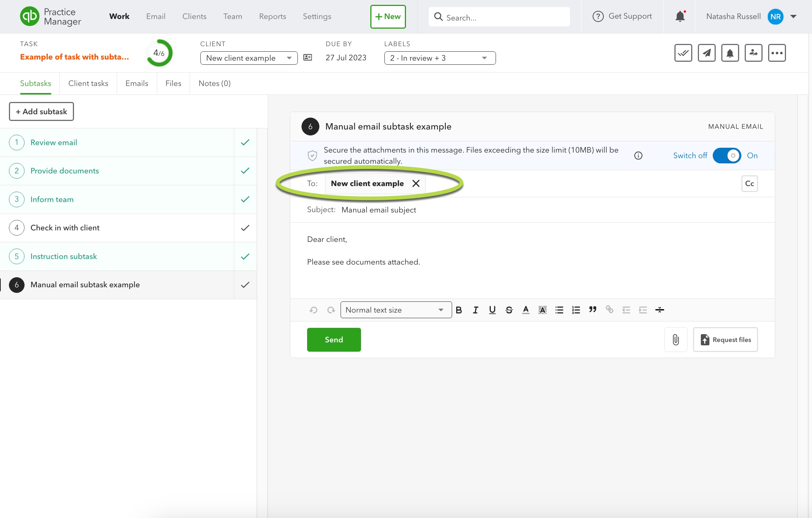Toggle bold formatting

click(459, 310)
